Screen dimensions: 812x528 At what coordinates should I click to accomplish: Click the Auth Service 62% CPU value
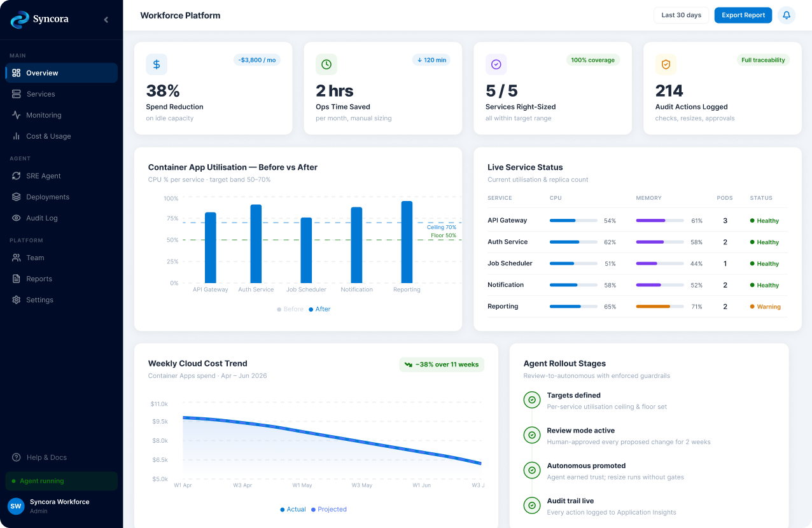(x=610, y=242)
